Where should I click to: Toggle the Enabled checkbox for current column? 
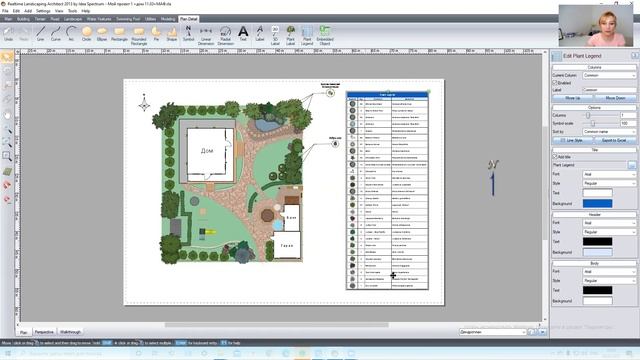(555, 82)
